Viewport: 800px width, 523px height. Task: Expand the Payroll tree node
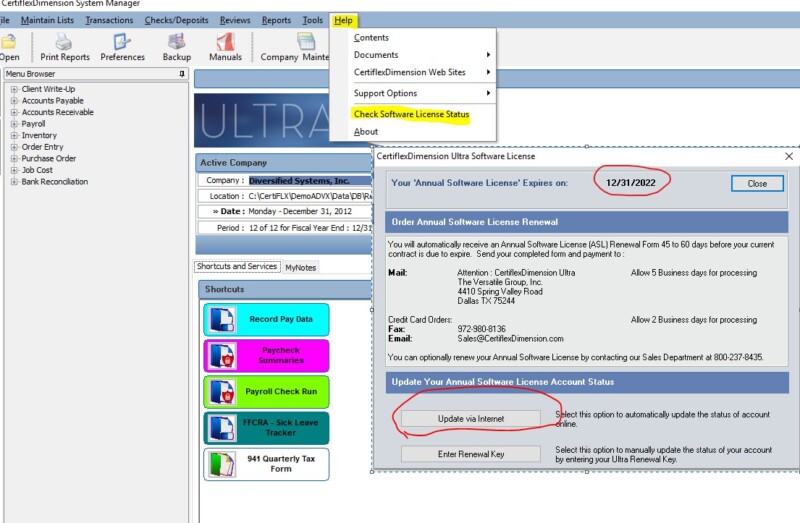[14, 124]
